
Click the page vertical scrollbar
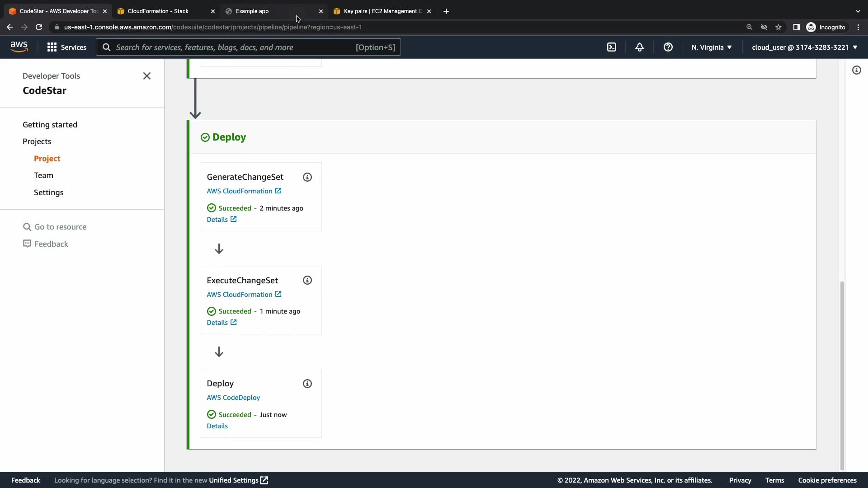click(x=842, y=375)
